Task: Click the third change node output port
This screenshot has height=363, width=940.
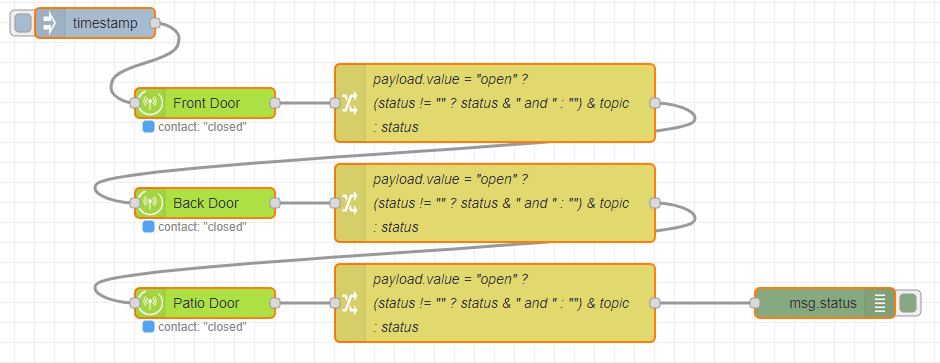Action: (x=655, y=303)
